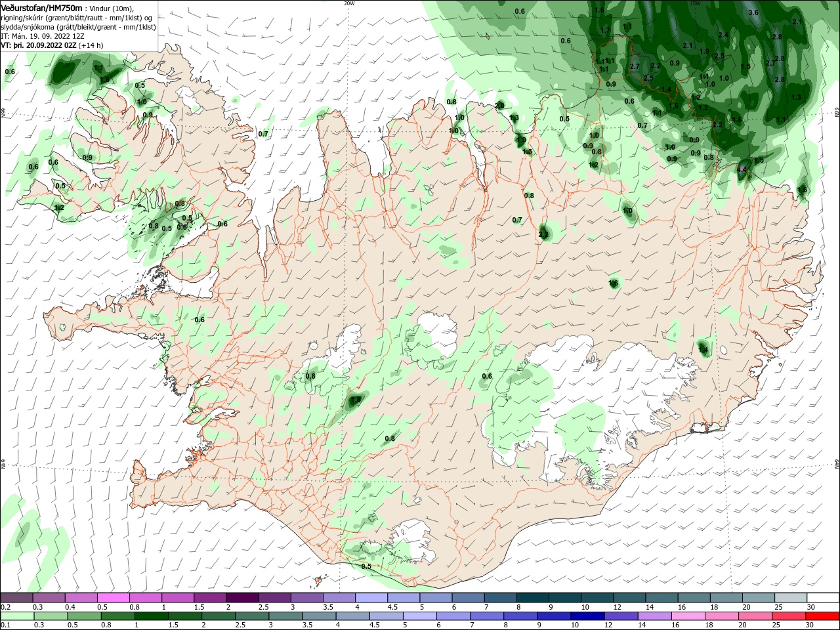This screenshot has height=630, width=840.
Task: Click the 0.4 label on upper scale
Action: coord(70,607)
